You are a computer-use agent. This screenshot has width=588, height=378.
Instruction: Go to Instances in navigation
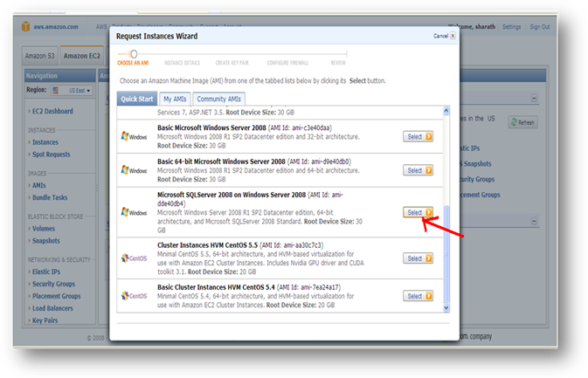pos(45,142)
